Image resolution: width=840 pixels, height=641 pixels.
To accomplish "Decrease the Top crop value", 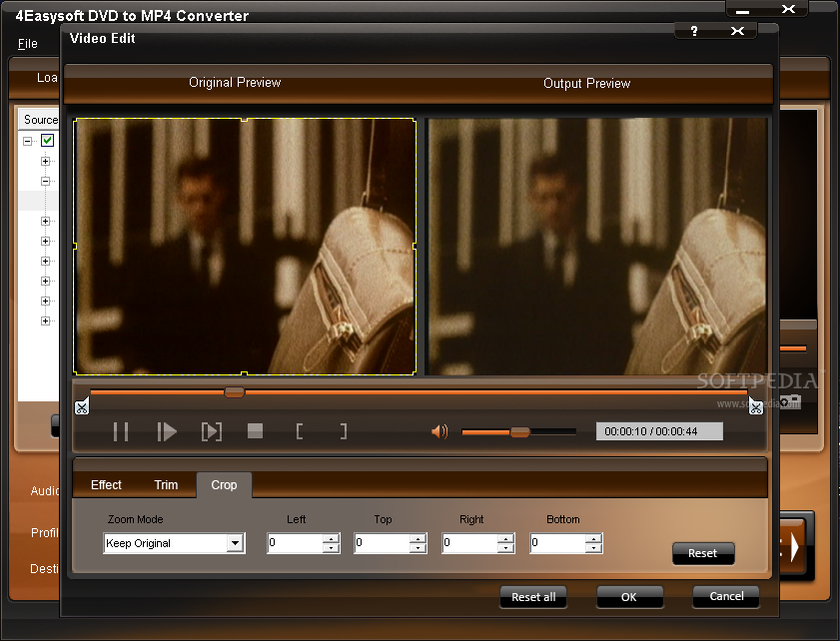I will (x=418, y=548).
